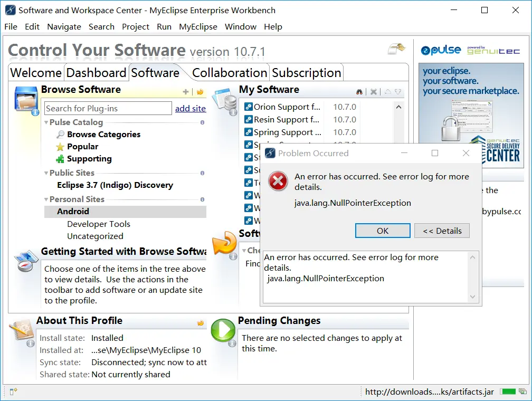This screenshot has height=401, width=532.
Task: Click the move up arrow icon in My Software
Action: click(x=388, y=92)
